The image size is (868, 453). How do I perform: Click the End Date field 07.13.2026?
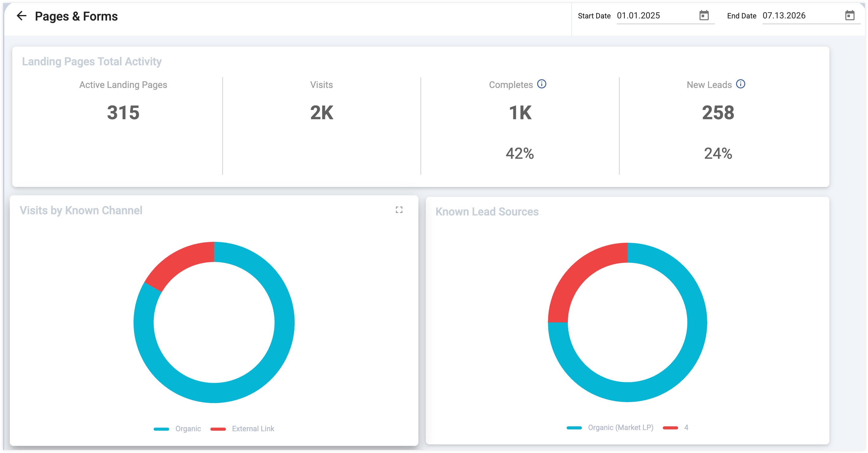click(811, 16)
